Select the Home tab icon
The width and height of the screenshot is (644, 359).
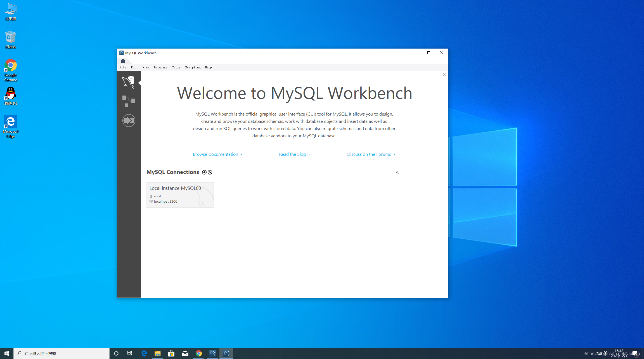tap(123, 61)
